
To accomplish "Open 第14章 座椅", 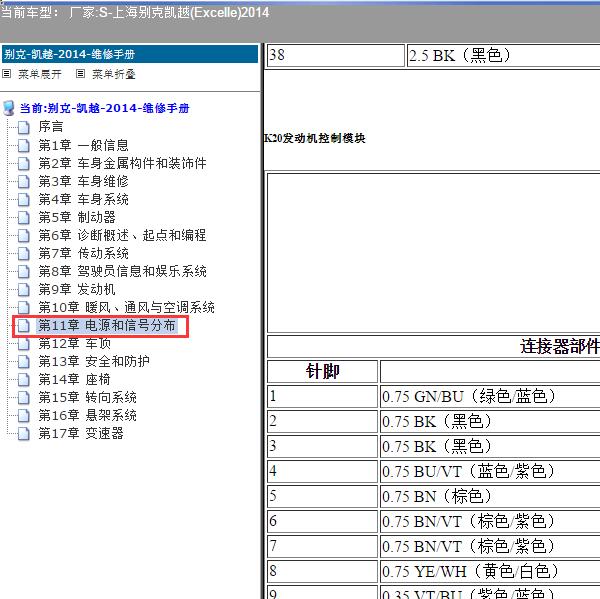I will (74, 380).
